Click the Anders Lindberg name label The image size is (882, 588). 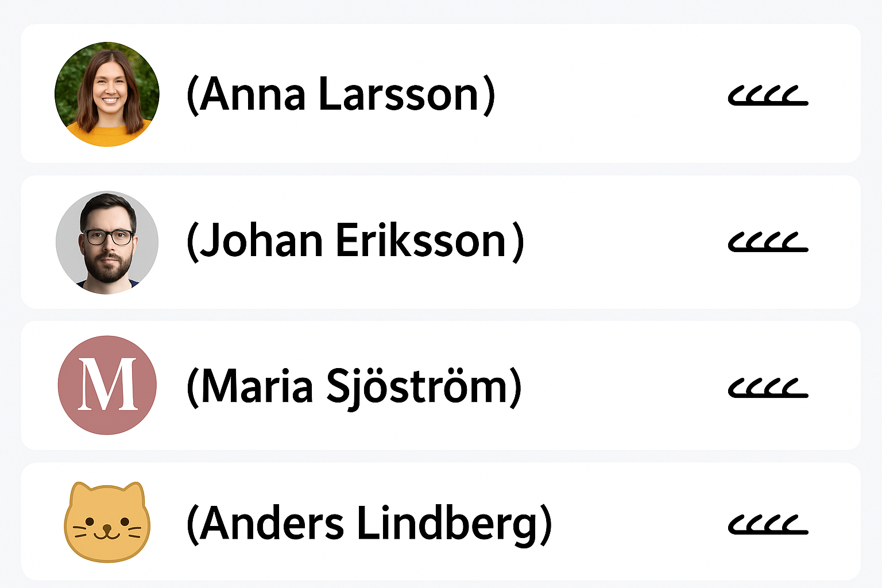pyautogui.click(x=369, y=524)
